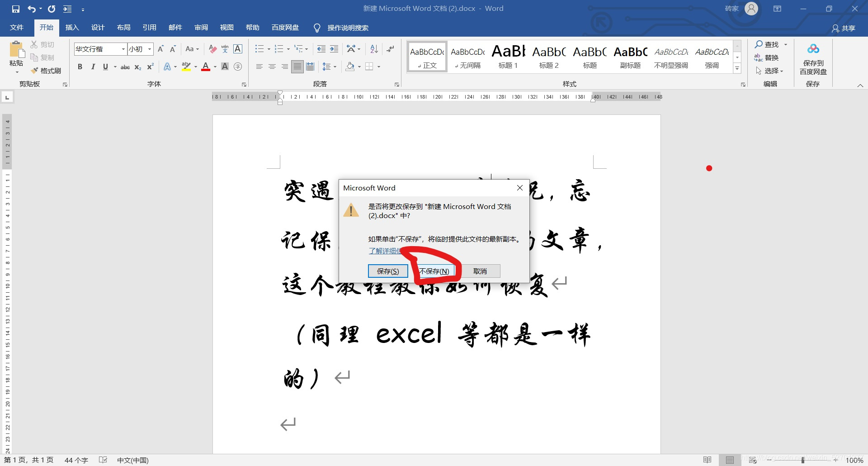Click Save button in dialog
The image size is (868, 466).
click(x=388, y=271)
